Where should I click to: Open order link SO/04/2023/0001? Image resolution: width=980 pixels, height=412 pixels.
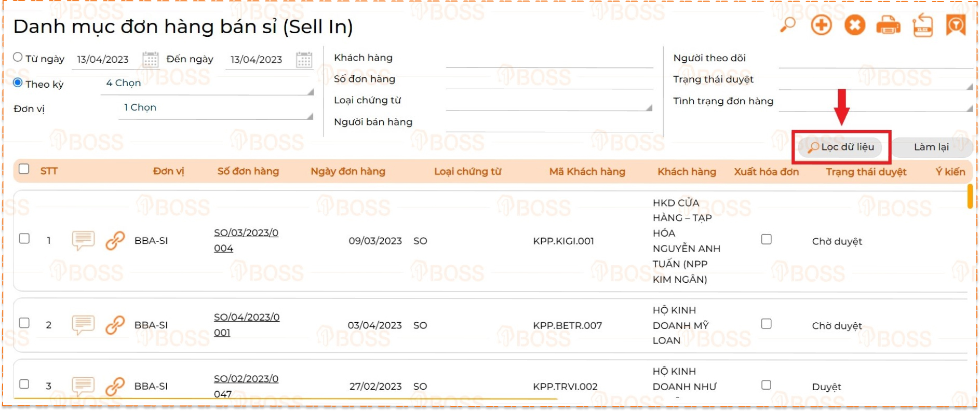coord(247,325)
